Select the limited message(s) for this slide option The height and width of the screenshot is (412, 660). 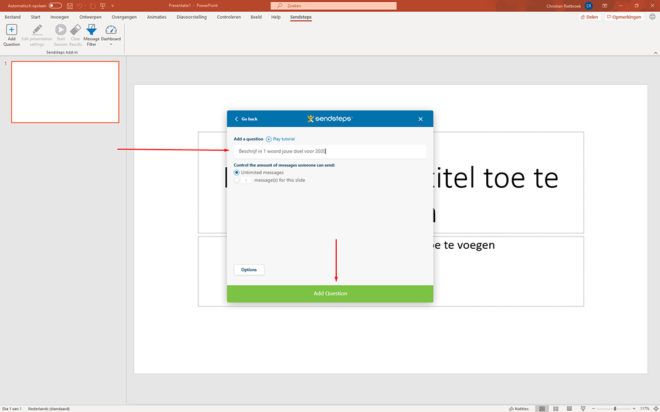pyautogui.click(x=237, y=180)
